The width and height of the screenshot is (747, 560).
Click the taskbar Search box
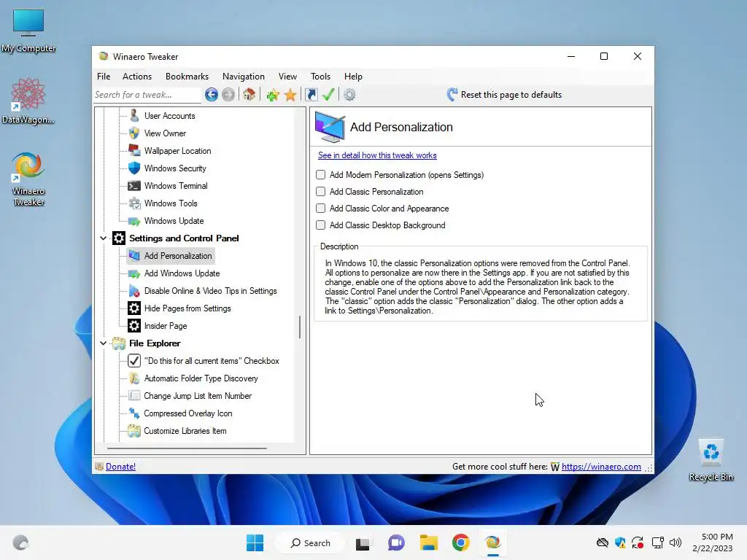pyautogui.click(x=311, y=542)
